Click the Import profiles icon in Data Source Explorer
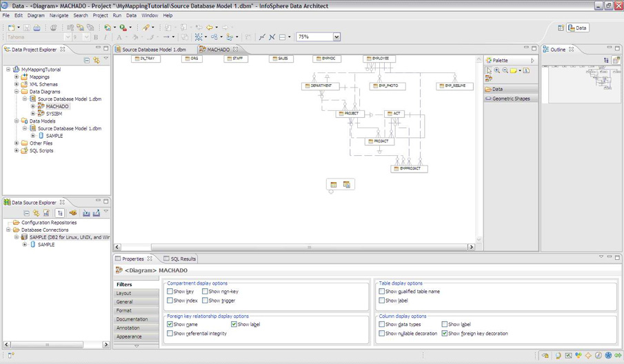 [x=86, y=213]
